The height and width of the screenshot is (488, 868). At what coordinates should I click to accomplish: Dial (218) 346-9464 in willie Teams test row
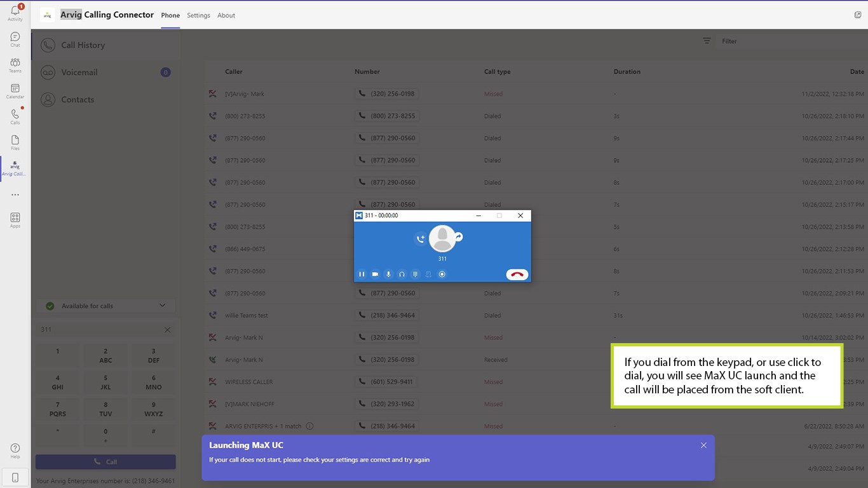click(x=387, y=316)
